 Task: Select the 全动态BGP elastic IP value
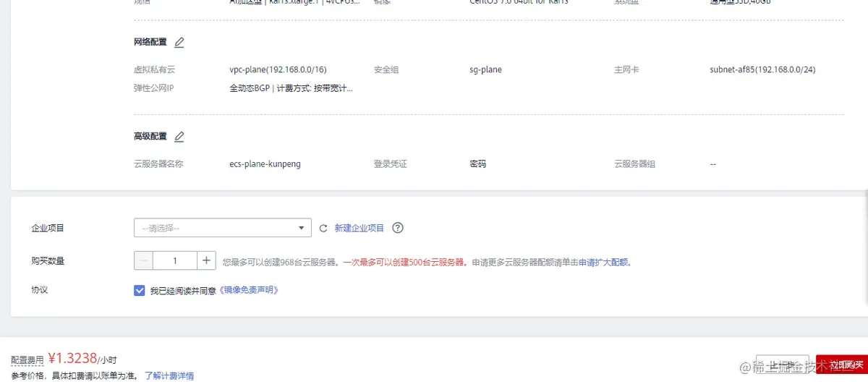(x=292, y=89)
